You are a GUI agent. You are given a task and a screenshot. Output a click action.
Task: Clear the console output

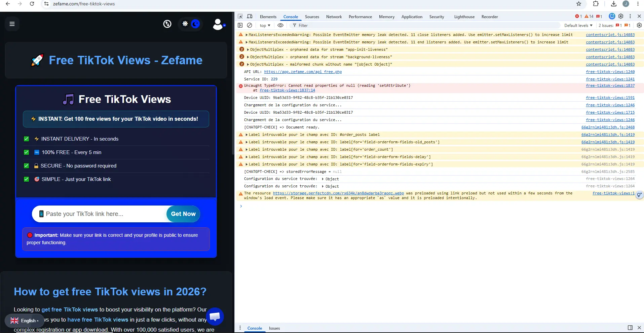[250, 25]
